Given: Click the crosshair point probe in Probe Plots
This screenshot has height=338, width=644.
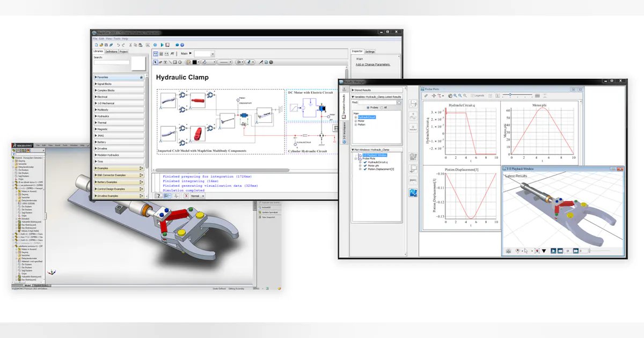Looking at the screenshot, I should click(x=434, y=95).
